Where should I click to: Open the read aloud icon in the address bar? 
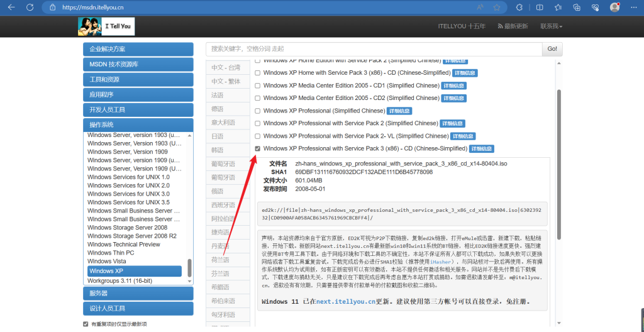480,8
